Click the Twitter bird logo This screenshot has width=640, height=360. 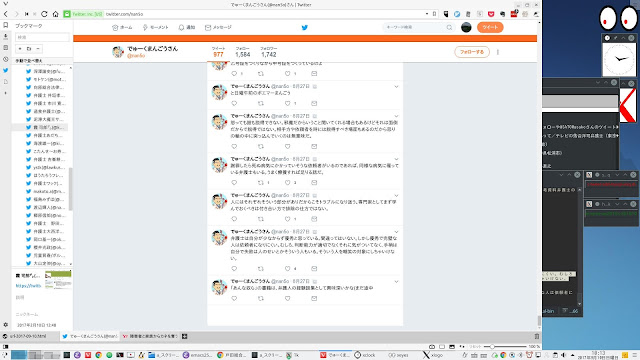click(x=304, y=27)
